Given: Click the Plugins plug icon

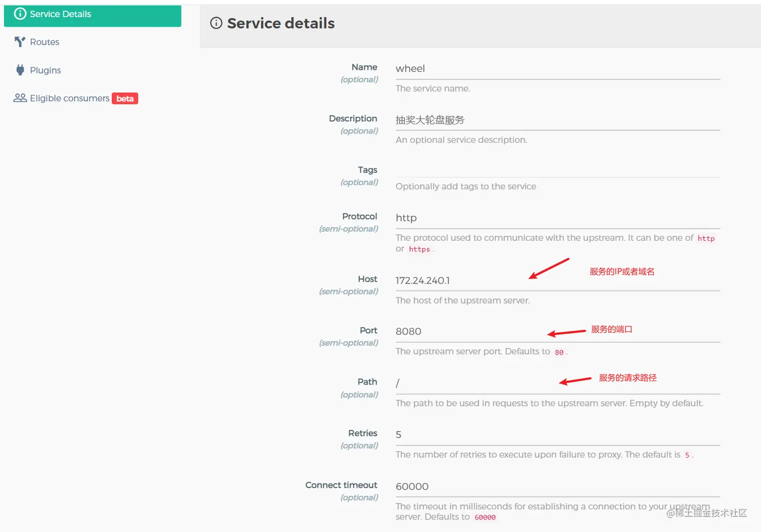Looking at the screenshot, I should coord(20,70).
